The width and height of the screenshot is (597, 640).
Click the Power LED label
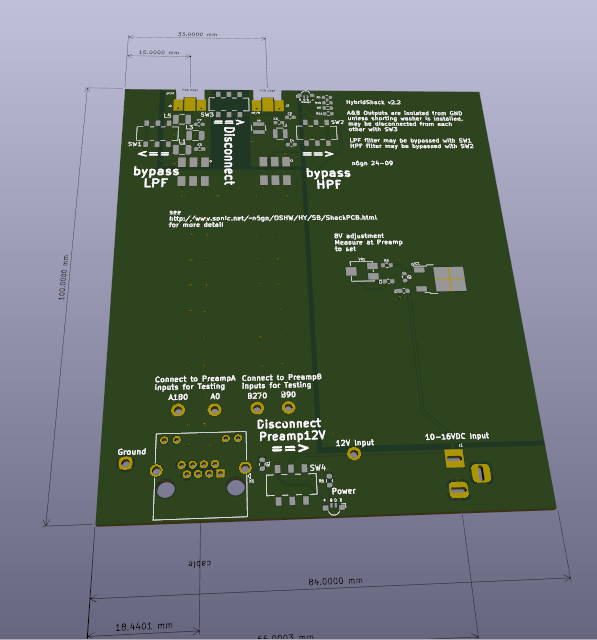click(x=344, y=491)
